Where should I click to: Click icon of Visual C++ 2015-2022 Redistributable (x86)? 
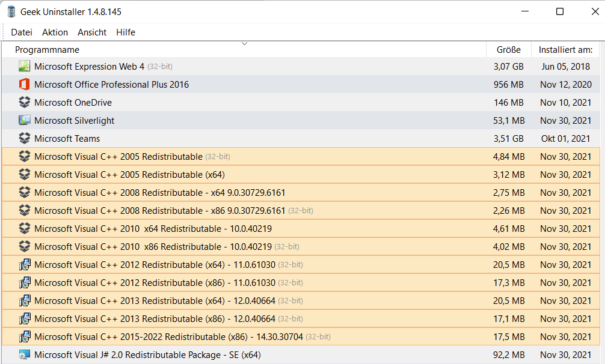[24, 336]
